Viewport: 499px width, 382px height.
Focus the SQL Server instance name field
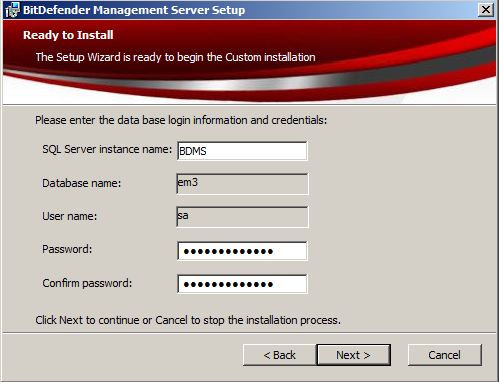(x=242, y=151)
